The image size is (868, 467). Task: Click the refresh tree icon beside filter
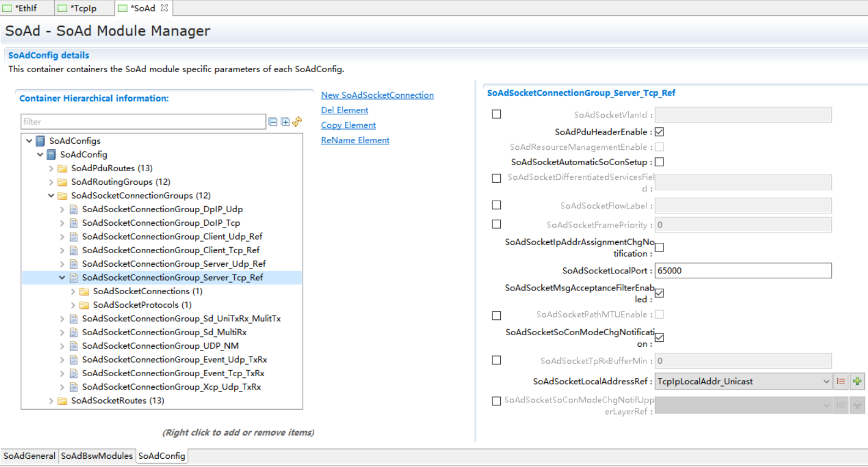(297, 121)
